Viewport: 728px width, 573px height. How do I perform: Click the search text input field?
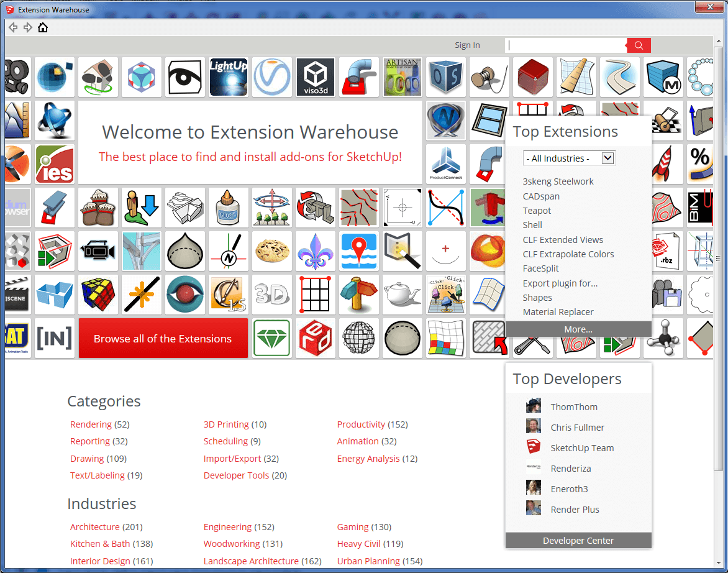pyautogui.click(x=565, y=45)
